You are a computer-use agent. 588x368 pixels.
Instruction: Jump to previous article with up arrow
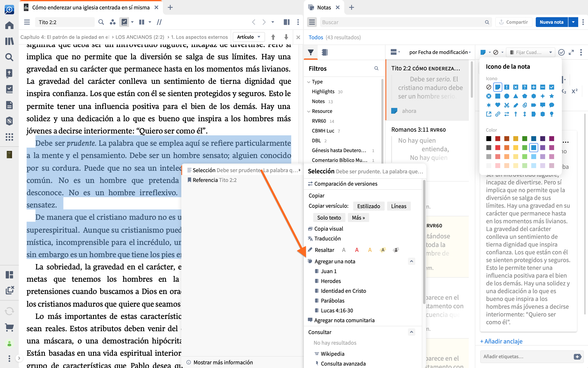[273, 37]
